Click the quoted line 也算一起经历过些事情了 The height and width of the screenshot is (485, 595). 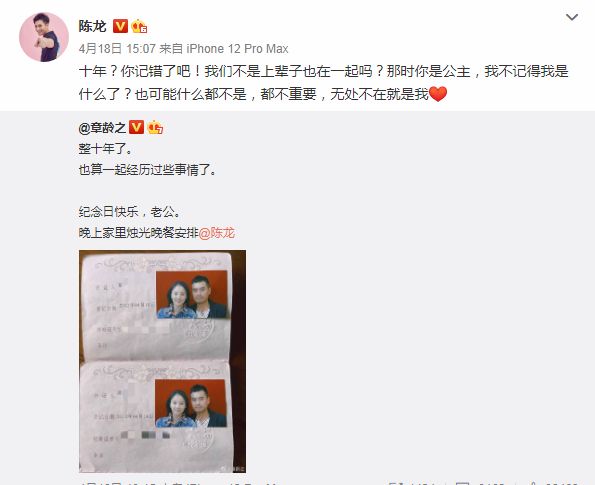147,170
